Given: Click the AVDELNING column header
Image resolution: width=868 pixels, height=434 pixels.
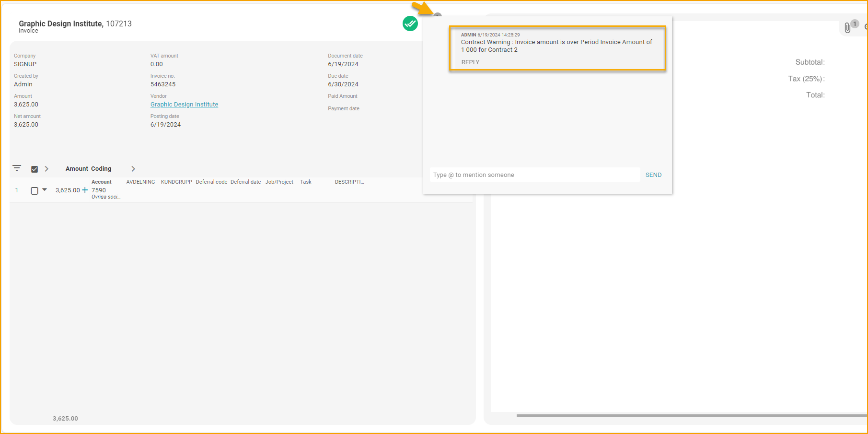Looking at the screenshot, I should pyautogui.click(x=140, y=182).
